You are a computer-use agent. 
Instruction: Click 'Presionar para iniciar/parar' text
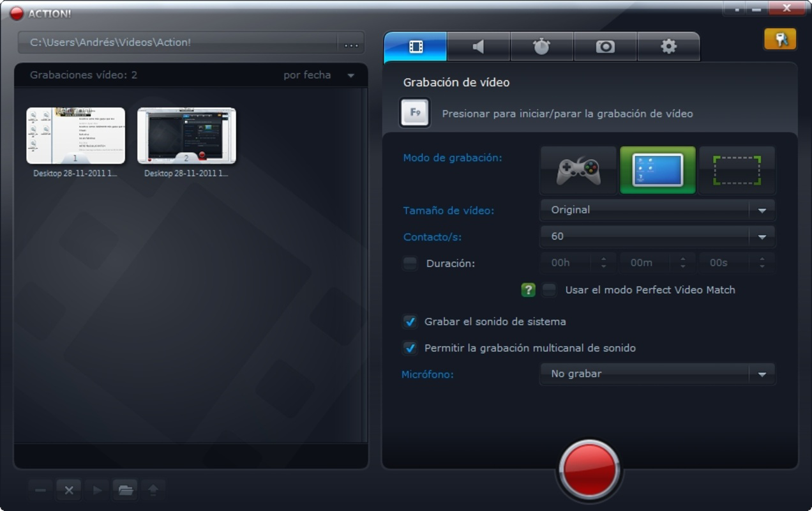click(568, 114)
